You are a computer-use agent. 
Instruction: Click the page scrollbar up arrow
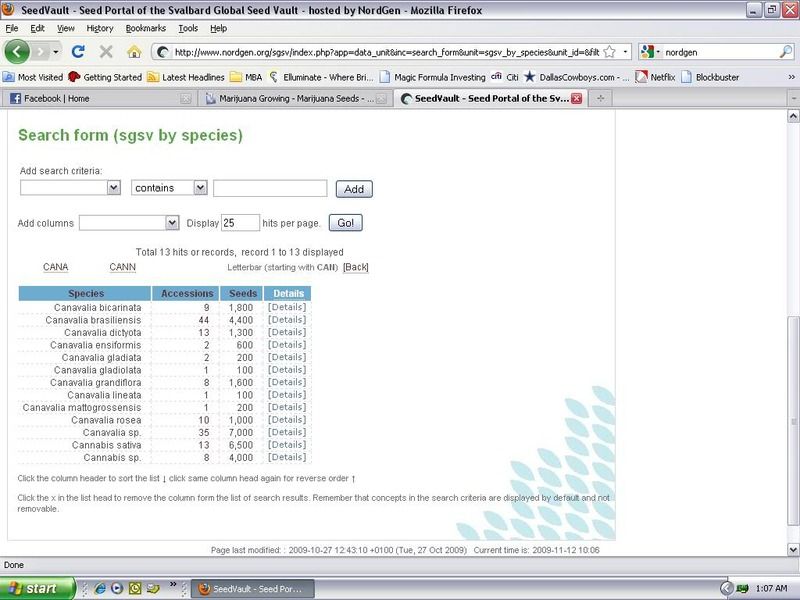pos(793,117)
